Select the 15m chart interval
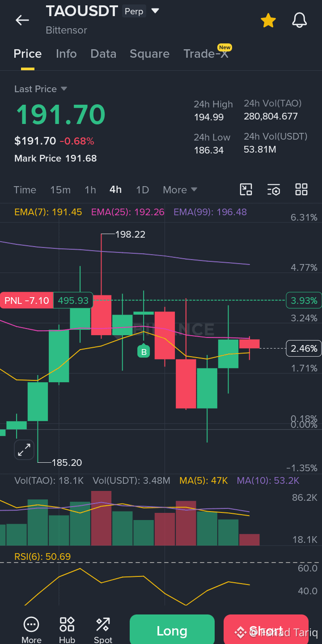Screen dimensions: 322x644 (60, 190)
